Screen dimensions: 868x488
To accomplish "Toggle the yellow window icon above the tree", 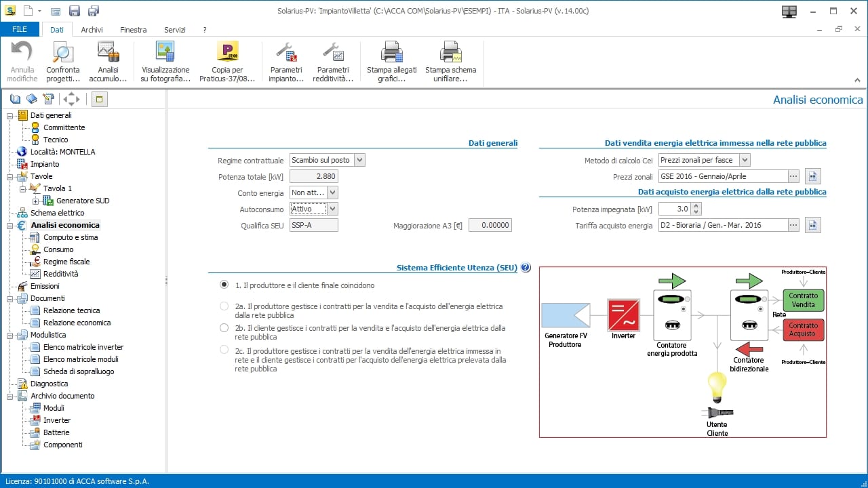I will tap(99, 100).
